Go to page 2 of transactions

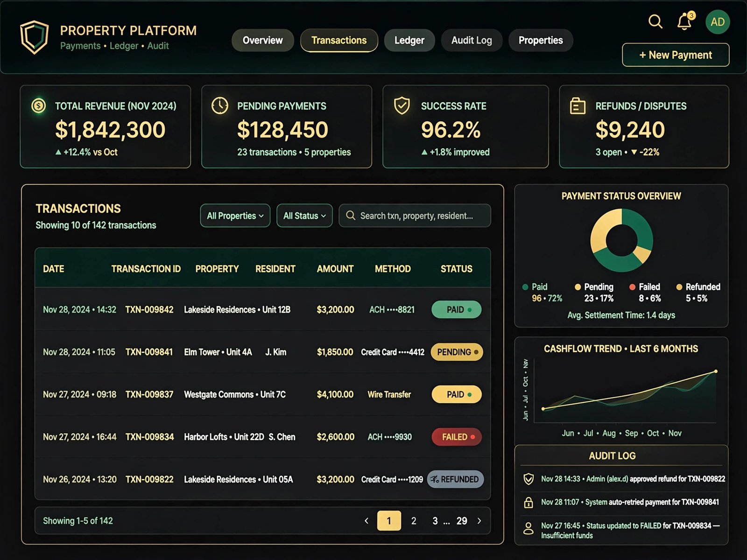click(414, 521)
